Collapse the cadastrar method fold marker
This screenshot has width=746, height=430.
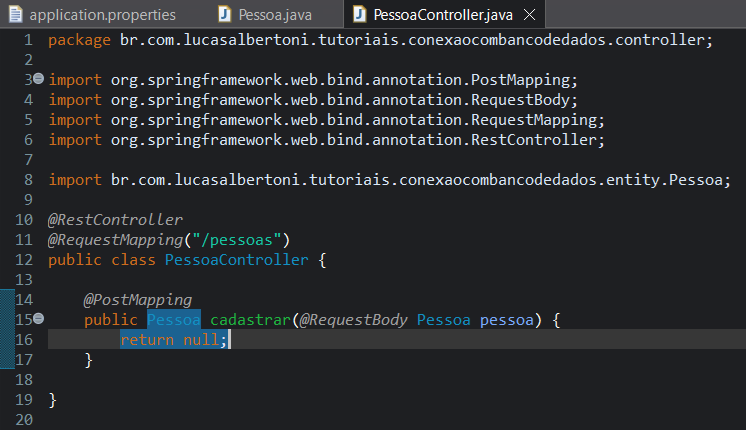[x=38, y=319]
